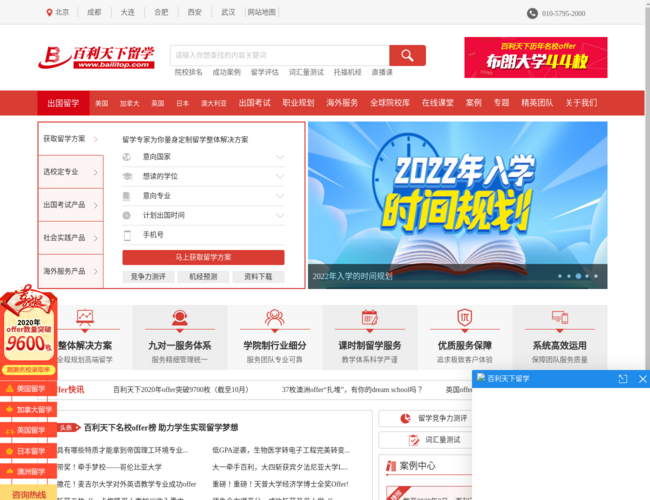Click the 留学竞争力测评 pie chart icon
650x500 pixels.
405,418
